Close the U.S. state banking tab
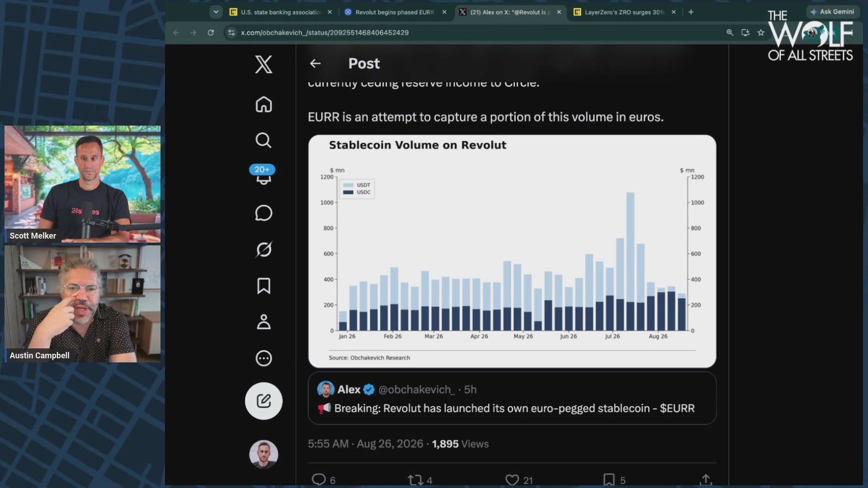 pyautogui.click(x=330, y=12)
